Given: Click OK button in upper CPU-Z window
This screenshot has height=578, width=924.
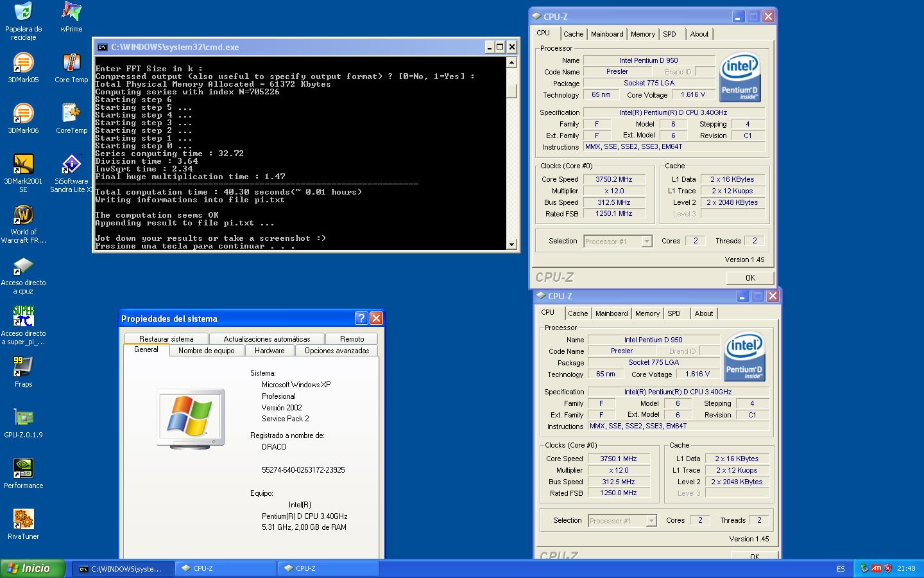Looking at the screenshot, I should coord(750,278).
